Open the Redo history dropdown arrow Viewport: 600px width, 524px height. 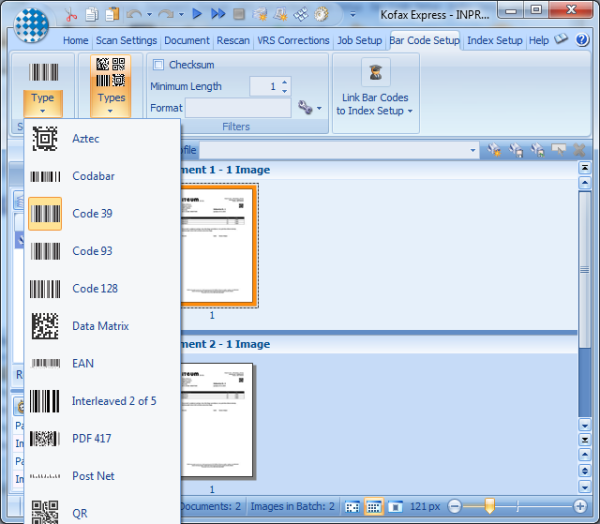(x=181, y=15)
